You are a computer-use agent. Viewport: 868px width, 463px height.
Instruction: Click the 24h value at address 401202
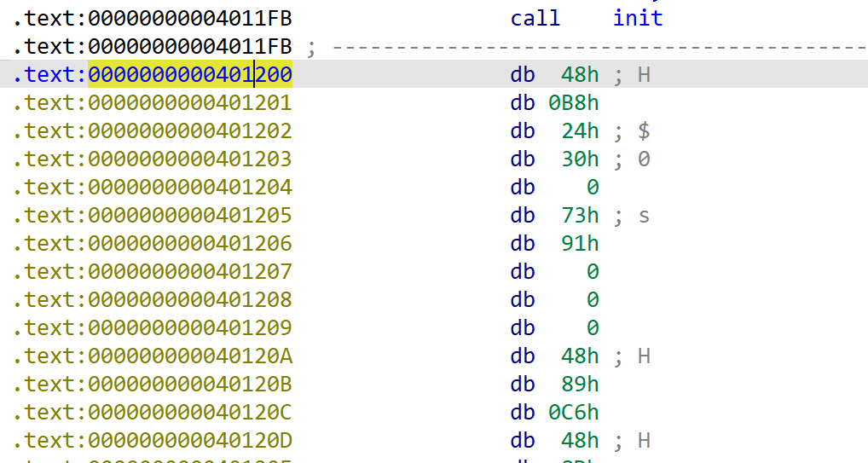pos(580,131)
